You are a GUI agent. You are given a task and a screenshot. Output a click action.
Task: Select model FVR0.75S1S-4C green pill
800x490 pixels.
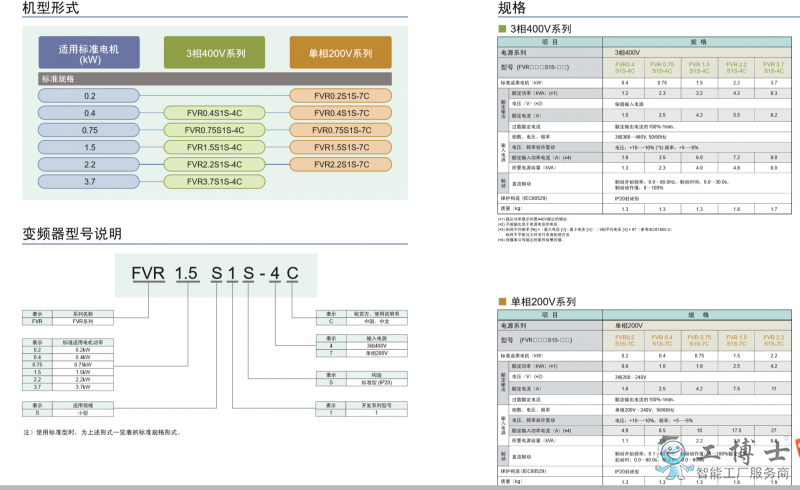(214, 130)
